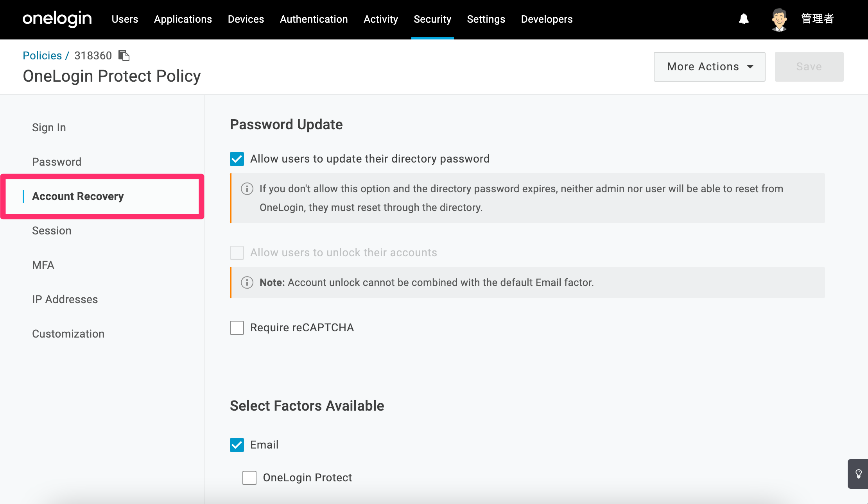Screen dimensions: 868x504
Task: Click the Select Factors Available heading
Action: [x=307, y=406]
